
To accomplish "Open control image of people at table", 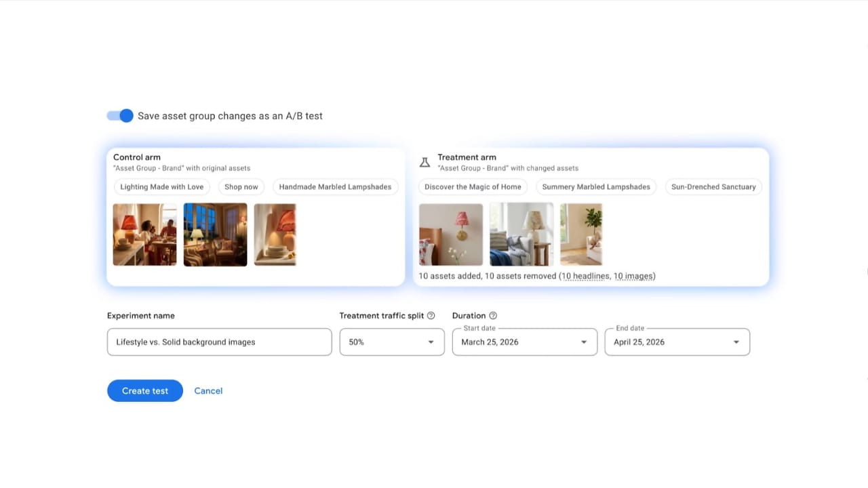I will (145, 235).
